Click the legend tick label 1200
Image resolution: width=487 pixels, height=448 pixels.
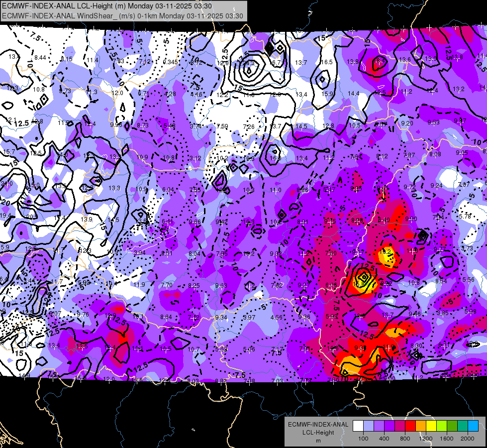[x=426, y=439]
